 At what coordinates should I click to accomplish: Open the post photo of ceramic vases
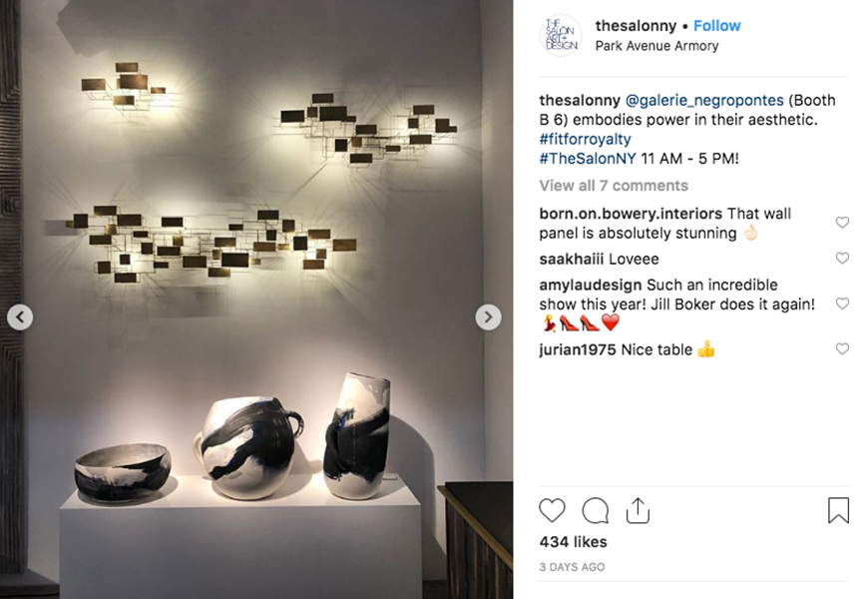coord(256,299)
